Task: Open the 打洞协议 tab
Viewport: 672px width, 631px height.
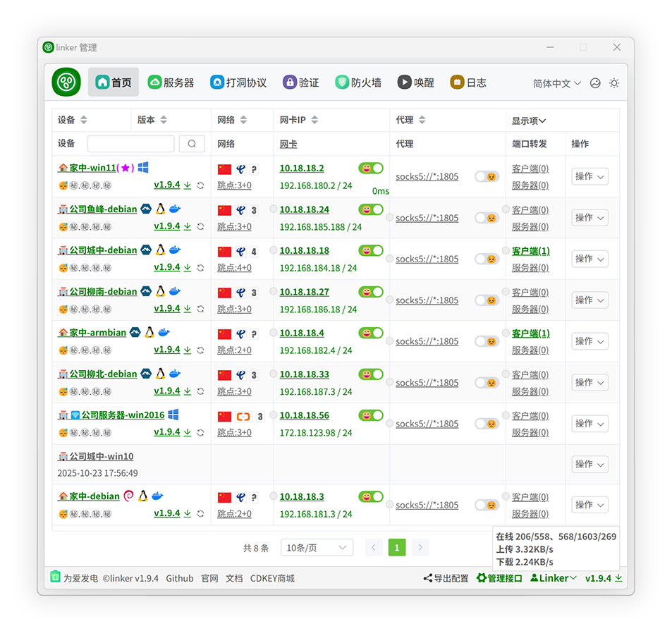Action: [238, 82]
